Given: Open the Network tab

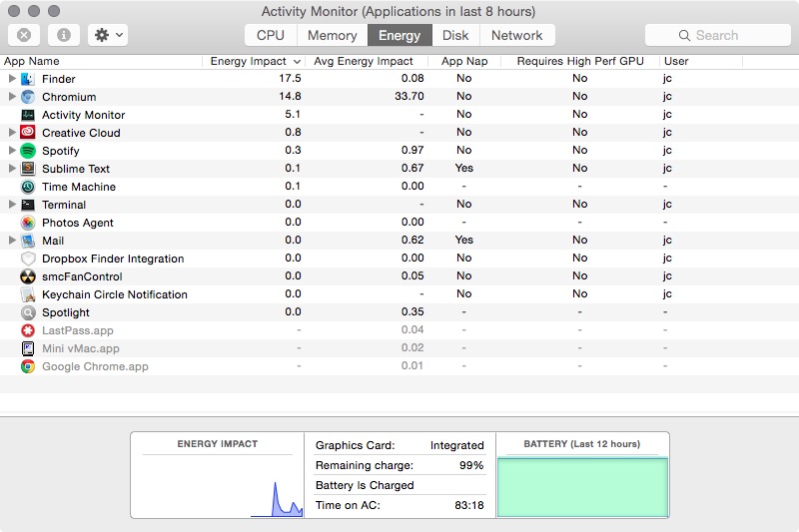Looking at the screenshot, I should pyautogui.click(x=516, y=35).
